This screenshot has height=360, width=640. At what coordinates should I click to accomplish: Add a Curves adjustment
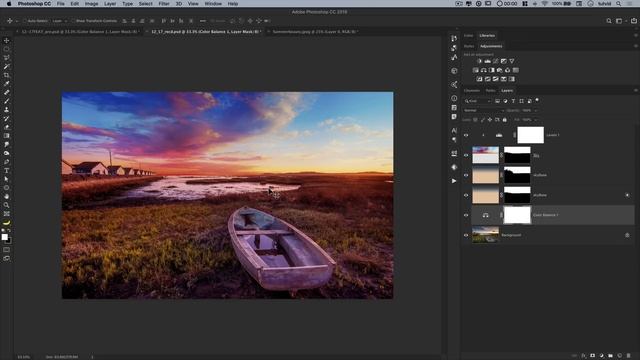tap(496, 61)
